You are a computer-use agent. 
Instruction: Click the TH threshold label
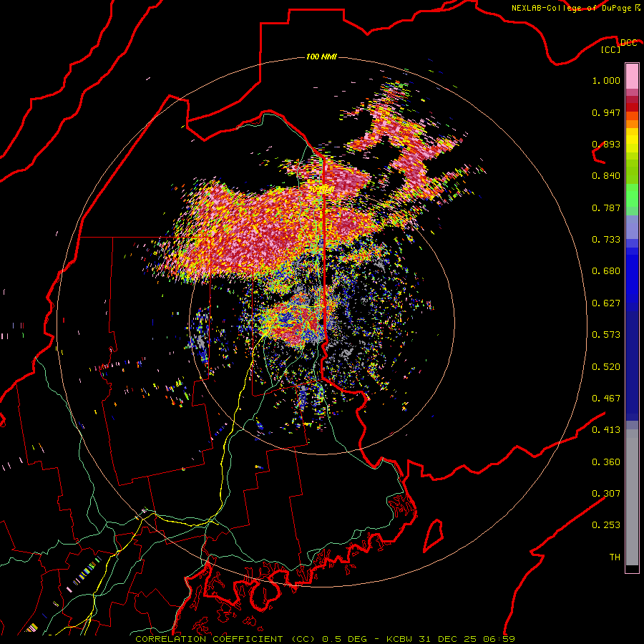pos(615,557)
